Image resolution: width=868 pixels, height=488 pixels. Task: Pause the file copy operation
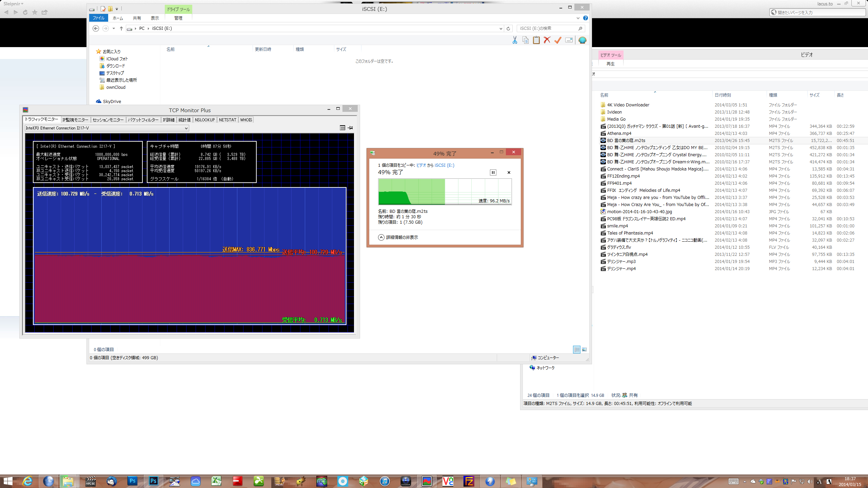(493, 172)
